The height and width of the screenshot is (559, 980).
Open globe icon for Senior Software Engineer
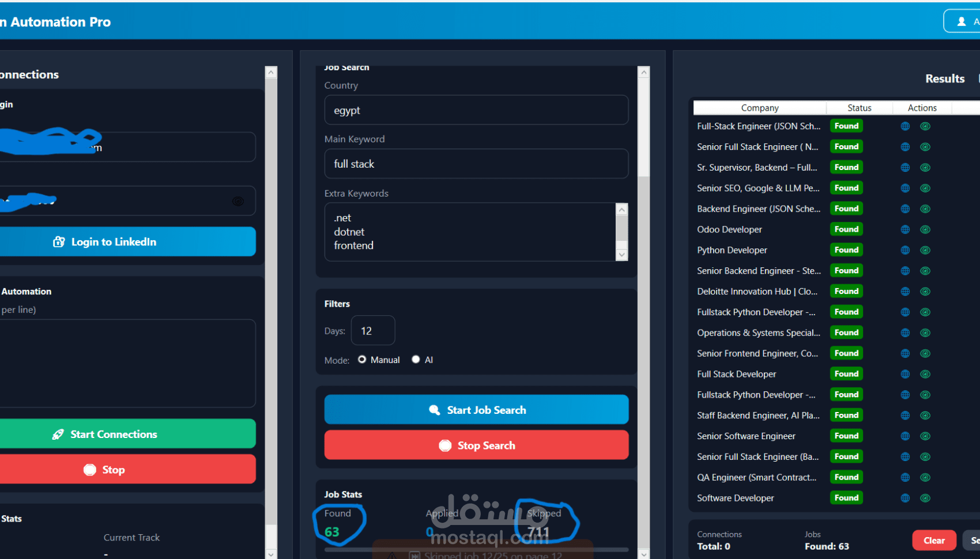(905, 436)
